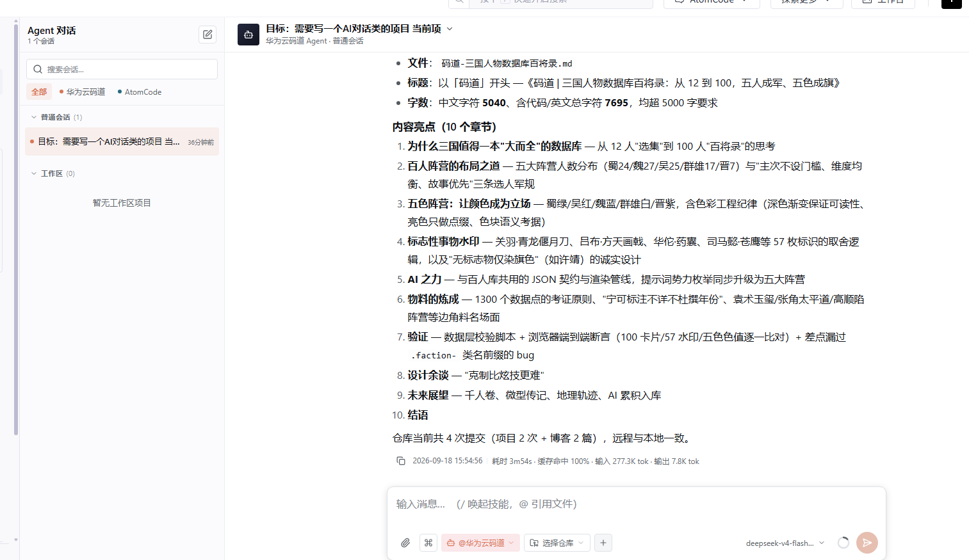Click the 暂无工作区项目 empty state text
The width and height of the screenshot is (969, 560).
coord(122,203)
